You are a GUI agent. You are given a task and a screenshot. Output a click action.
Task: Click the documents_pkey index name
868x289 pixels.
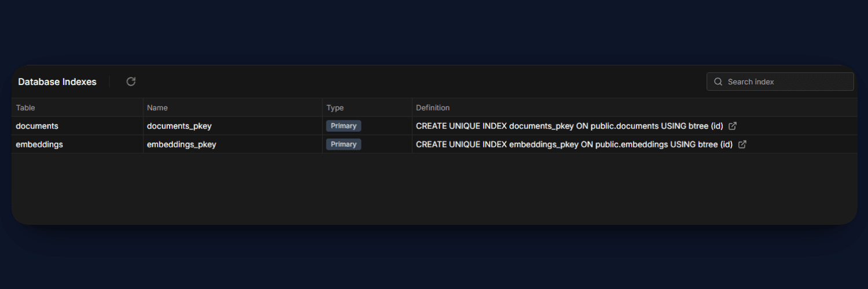[x=179, y=126]
